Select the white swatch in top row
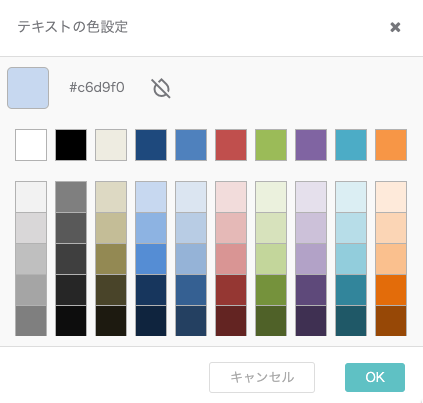Image resolution: width=423 pixels, height=403 pixels. click(31, 145)
